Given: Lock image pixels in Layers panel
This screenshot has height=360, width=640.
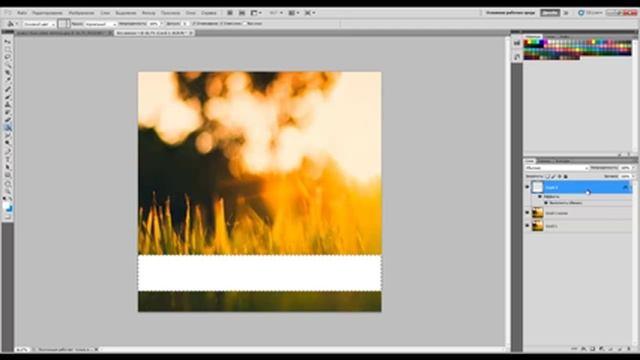Looking at the screenshot, I should [553, 176].
